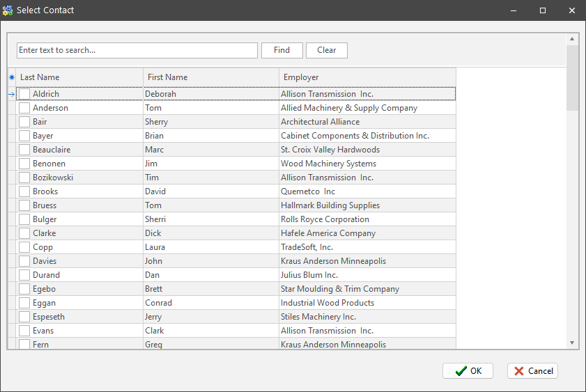Sort by First Name column header

[x=210, y=77]
